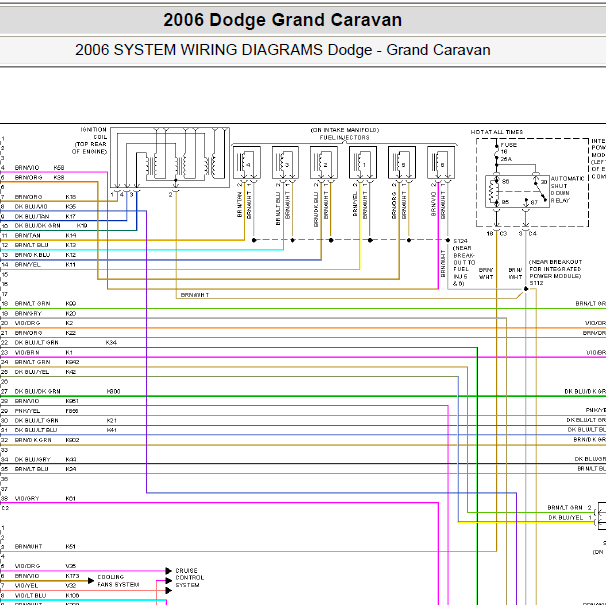606x605 pixels.
Task: Select the BRN/GRY K20 wire label
Action: tap(45, 314)
